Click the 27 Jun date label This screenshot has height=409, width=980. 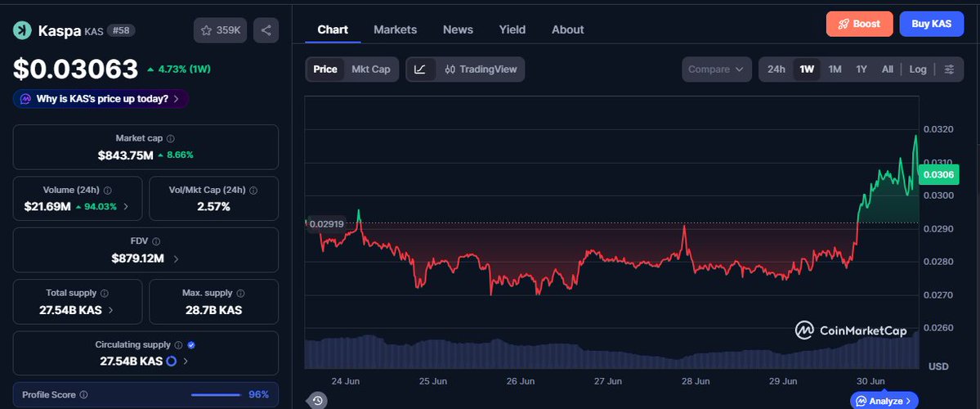608,381
